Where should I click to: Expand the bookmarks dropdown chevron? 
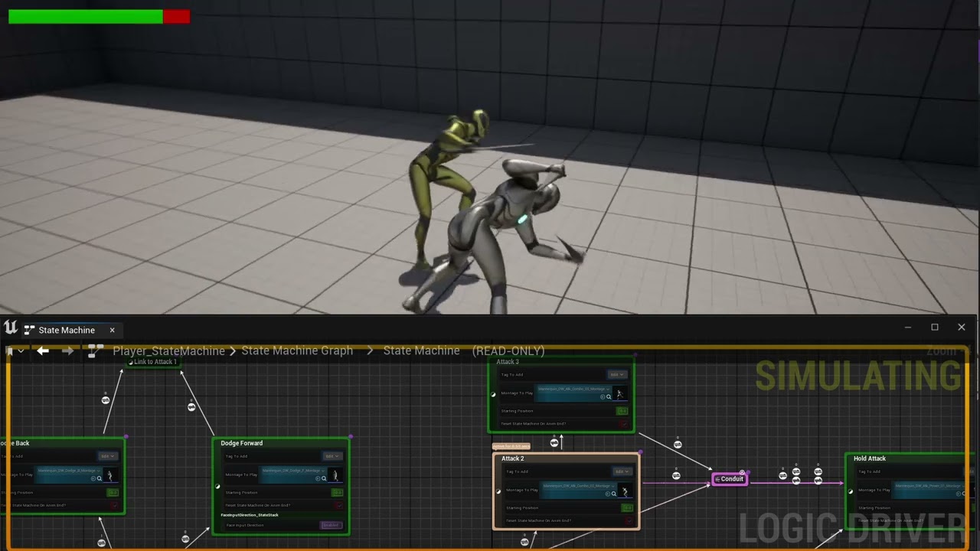click(20, 351)
